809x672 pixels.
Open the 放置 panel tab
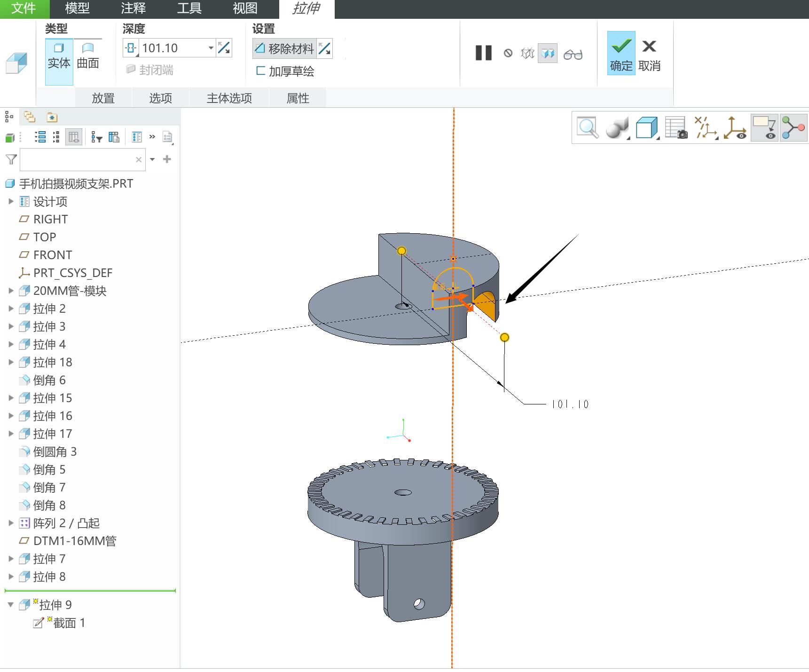103,98
